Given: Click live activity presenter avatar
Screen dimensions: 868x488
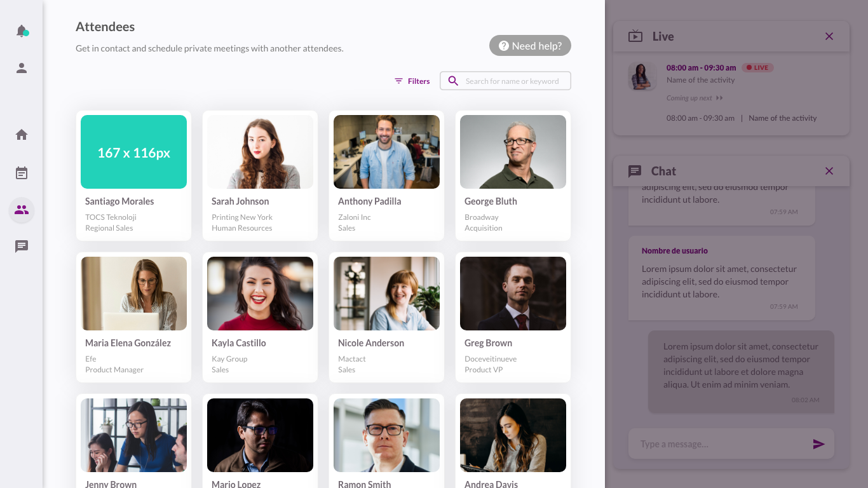Looking at the screenshot, I should 642,76.
